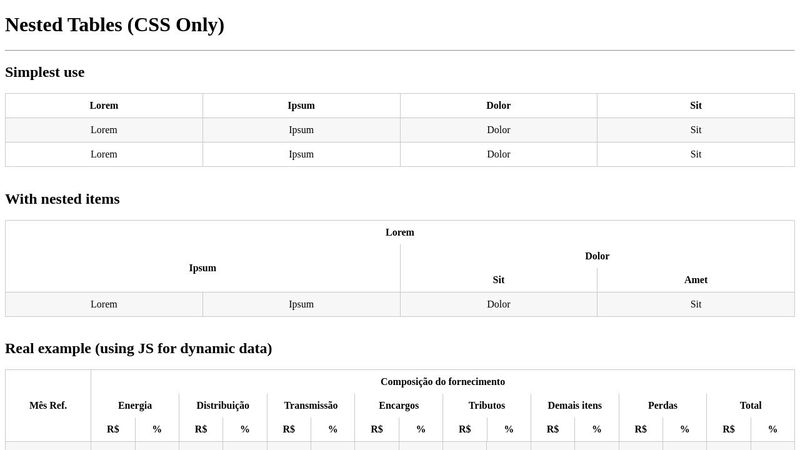Click the "Amet" sub-header in nested table

pos(696,280)
